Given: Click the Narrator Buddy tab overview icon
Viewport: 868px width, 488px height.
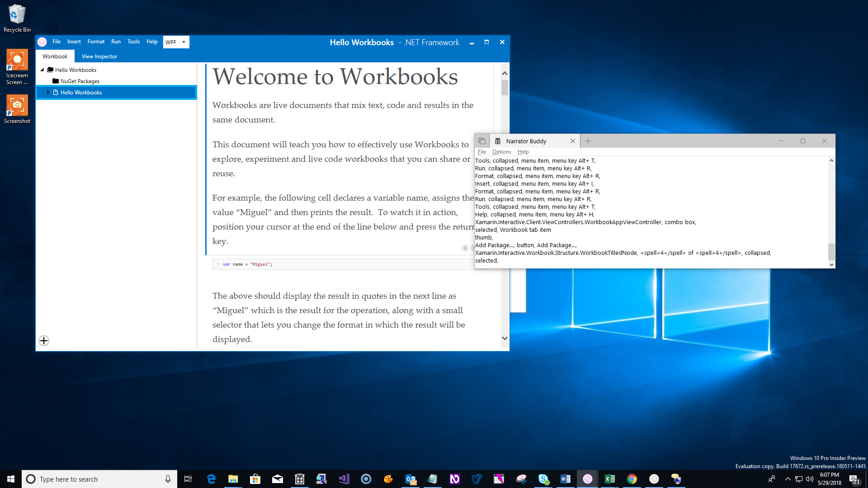Looking at the screenshot, I should click(x=482, y=141).
